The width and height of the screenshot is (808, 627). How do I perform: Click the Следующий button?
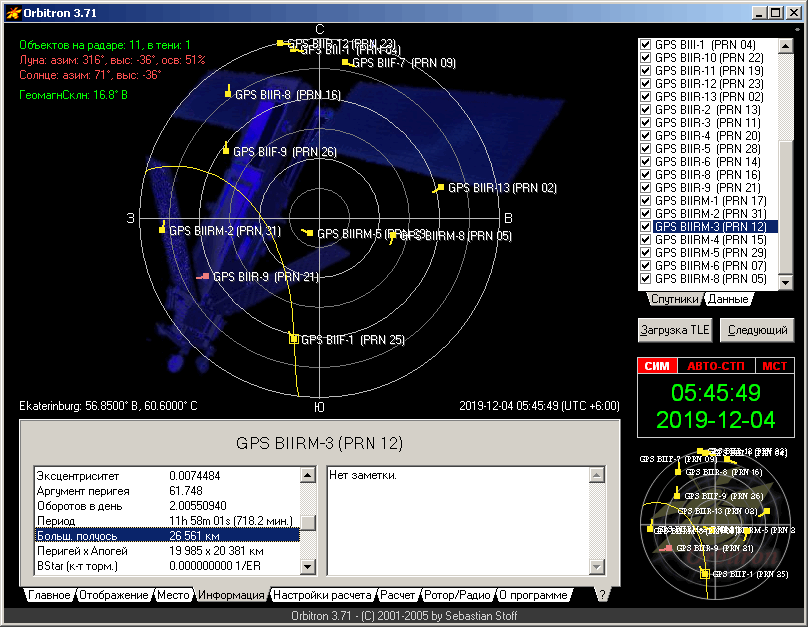click(757, 330)
